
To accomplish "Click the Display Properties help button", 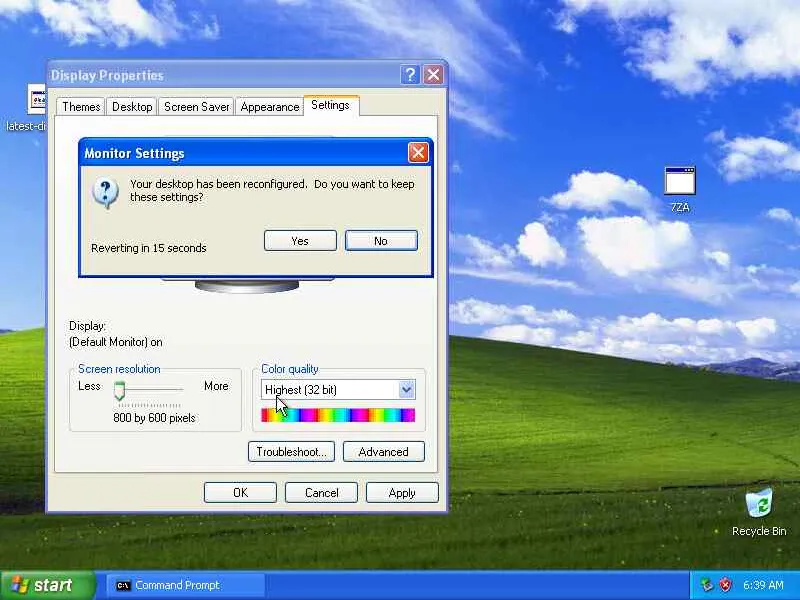I will (x=410, y=75).
